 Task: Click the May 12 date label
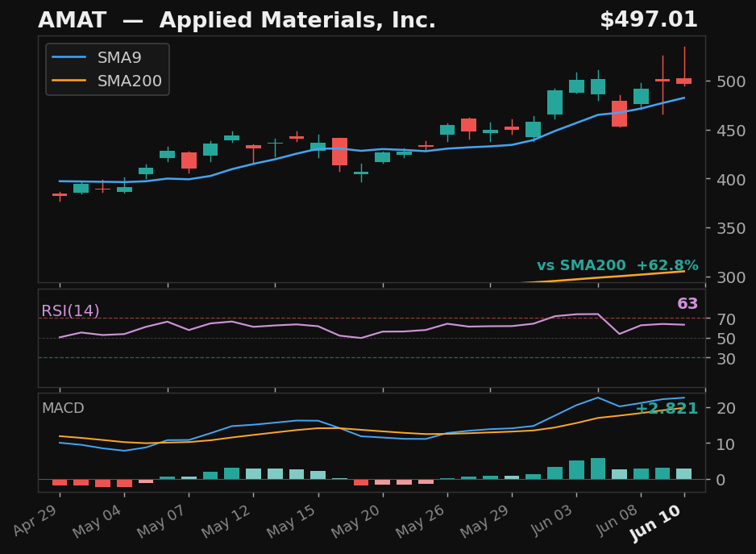tap(227, 522)
